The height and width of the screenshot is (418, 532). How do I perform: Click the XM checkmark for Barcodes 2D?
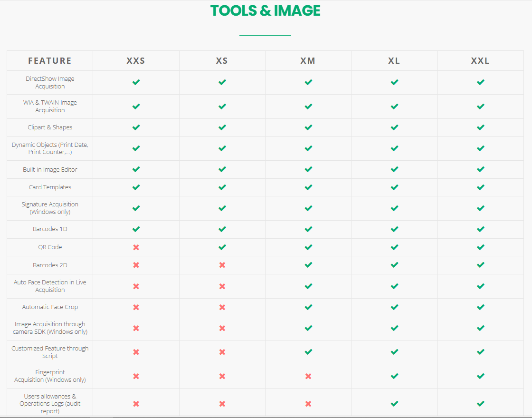tap(308, 265)
